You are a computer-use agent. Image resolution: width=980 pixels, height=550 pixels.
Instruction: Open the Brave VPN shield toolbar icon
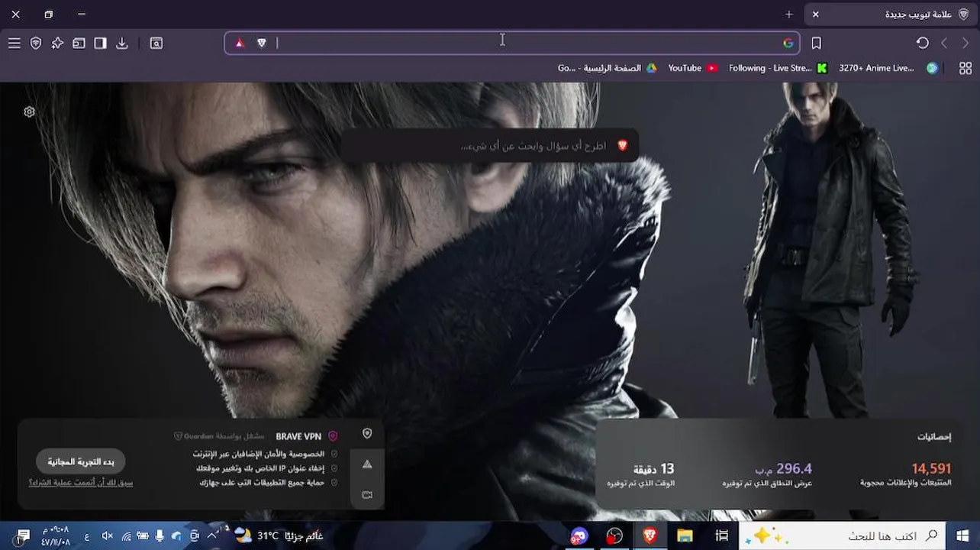[36, 44]
